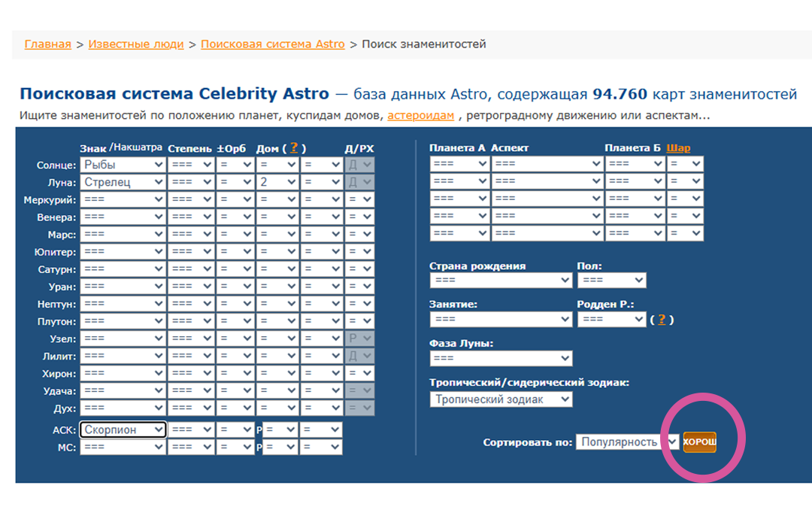Open first row Аспект dropdown
This screenshot has height=519, width=812.
tap(547, 164)
